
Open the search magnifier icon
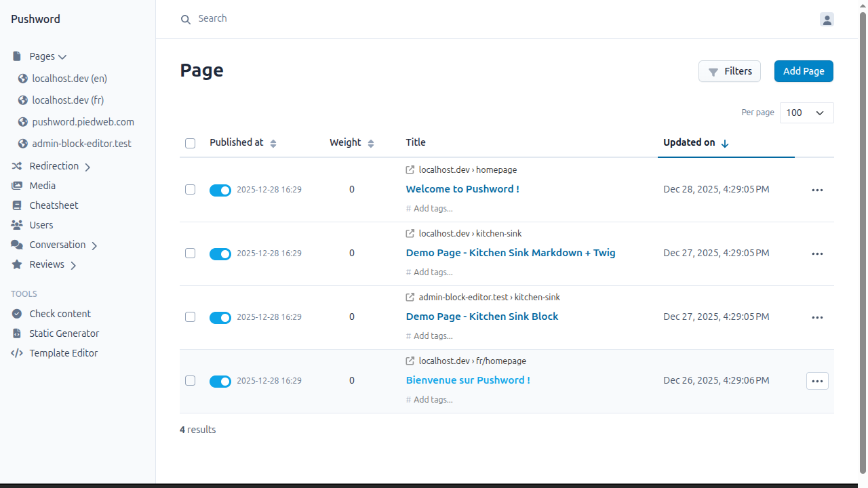pyautogui.click(x=185, y=19)
